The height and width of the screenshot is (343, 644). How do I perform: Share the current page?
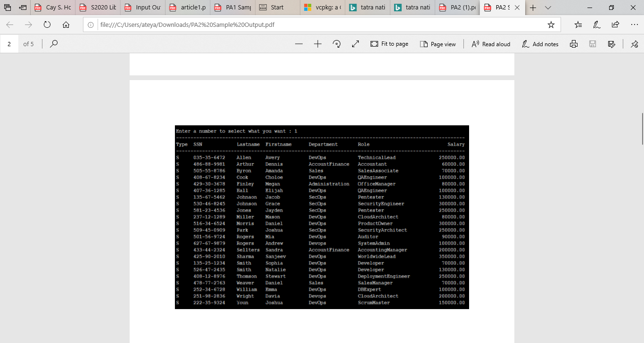pyautogui.click(x=615, y=24)
